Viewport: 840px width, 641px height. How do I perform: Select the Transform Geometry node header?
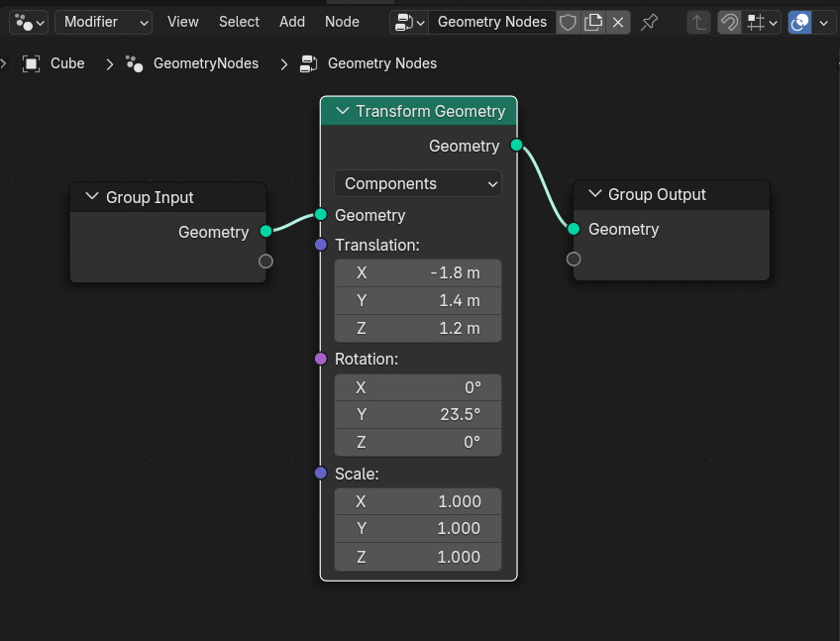tap(419, 111)
